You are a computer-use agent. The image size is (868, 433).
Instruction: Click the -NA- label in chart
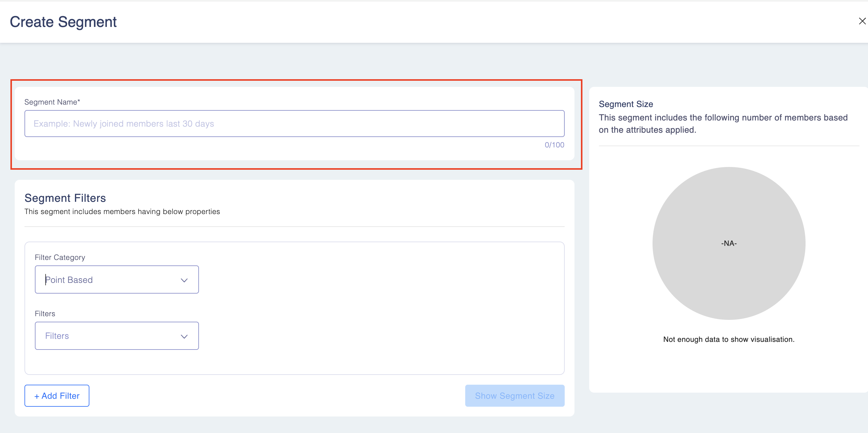728,243
